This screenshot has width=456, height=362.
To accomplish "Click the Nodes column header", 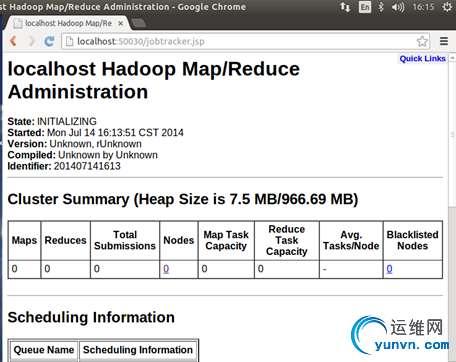I will (179, 240).
